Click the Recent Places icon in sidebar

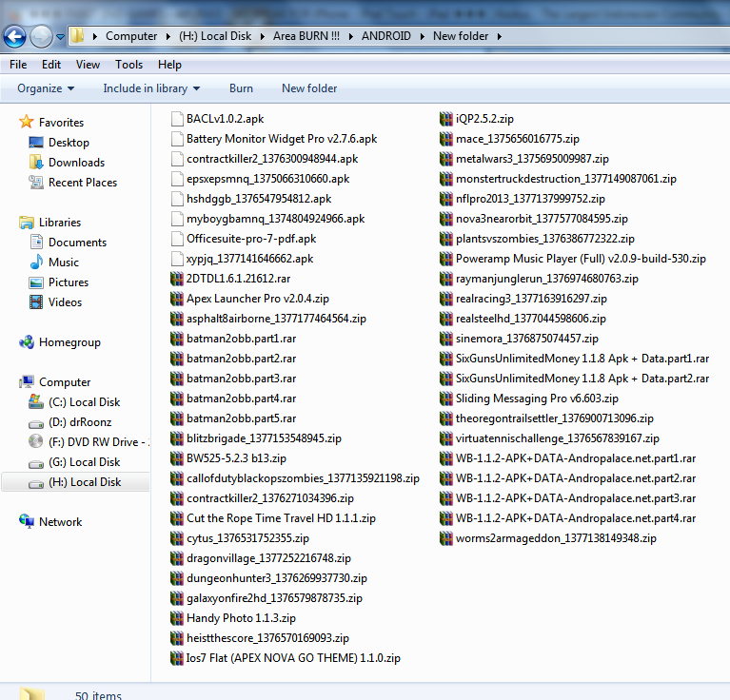(x=36, y=182)
